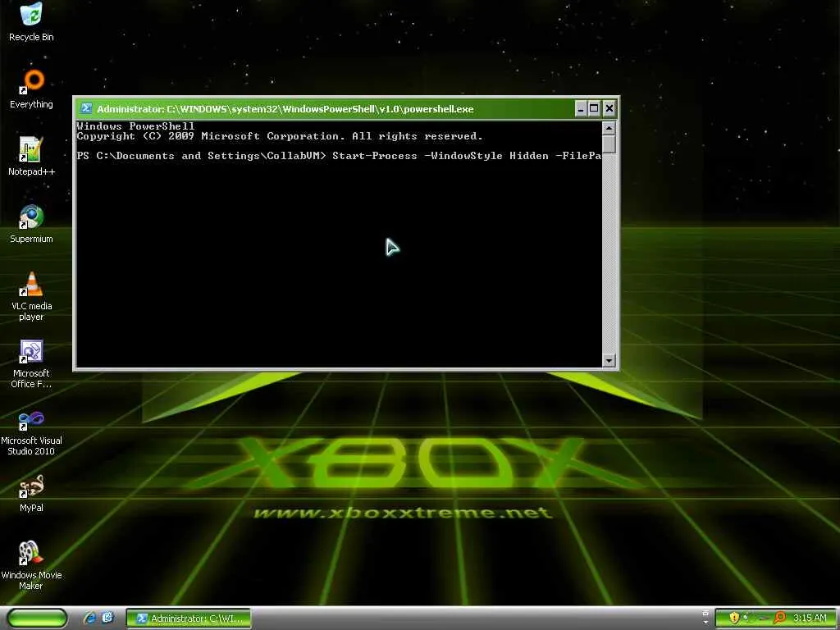Click the green Start button
This screenshot has width=840, height=630.
point(37,619)
